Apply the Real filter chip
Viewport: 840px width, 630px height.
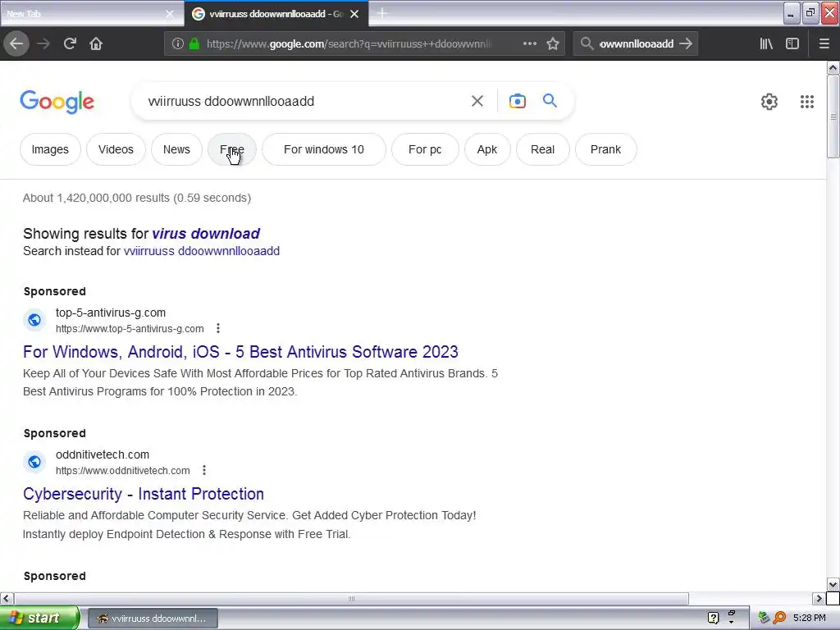pos(543,149)
